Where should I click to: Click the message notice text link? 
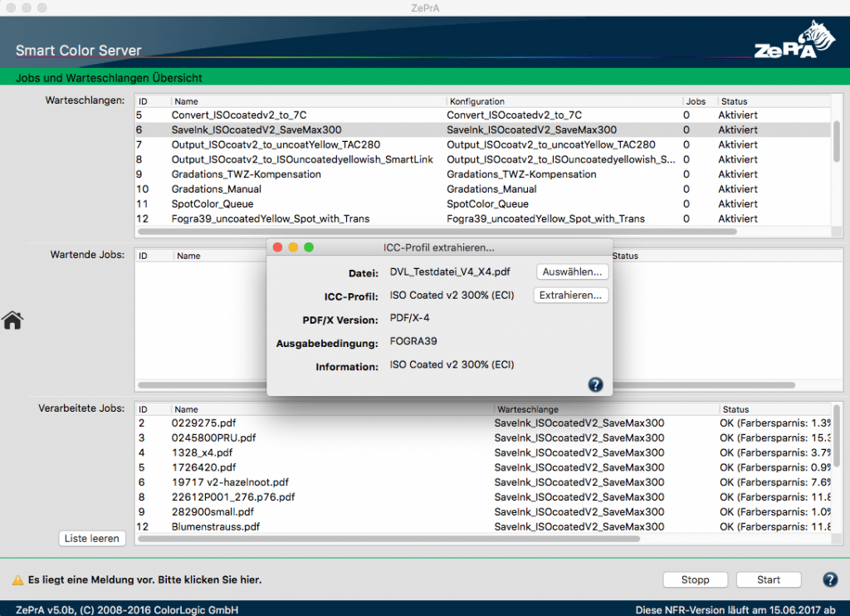(x=150, y=580)
